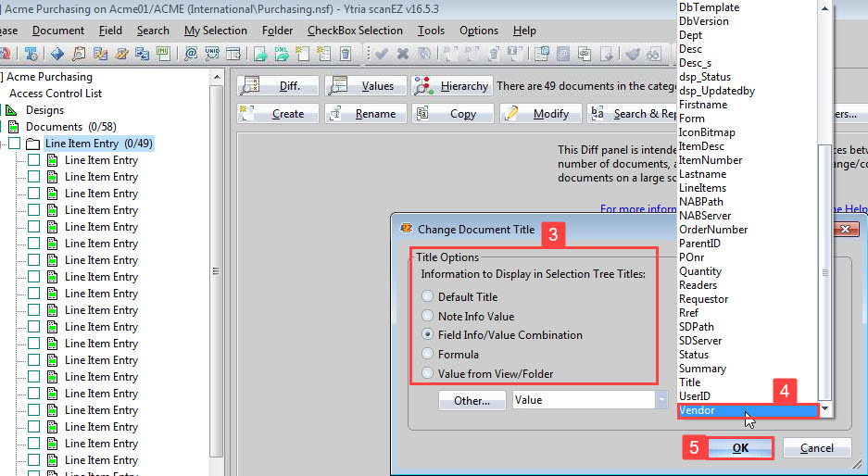Open the Help menu

524,31
